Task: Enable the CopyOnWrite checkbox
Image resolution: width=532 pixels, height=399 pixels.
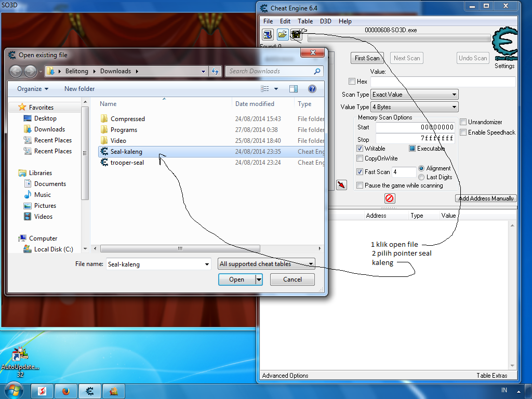Action: 360,158
